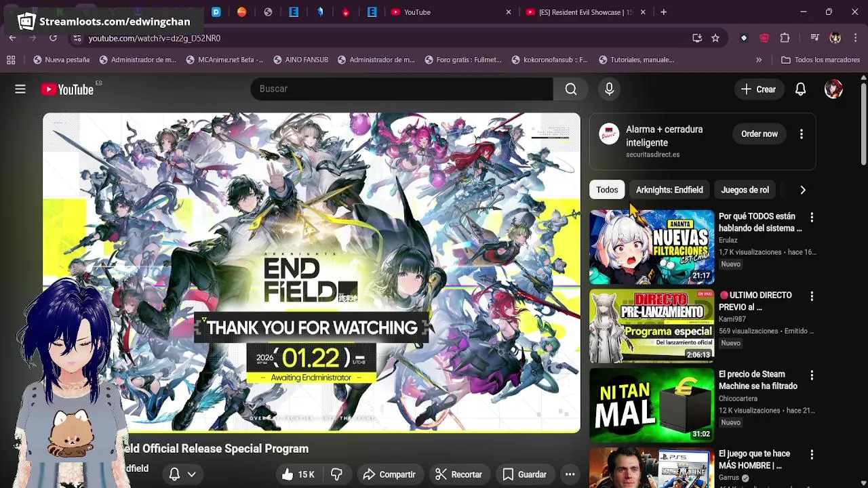868x488 pixels.
Task: Reload the page with refresh button
Action: click(53, 38)
